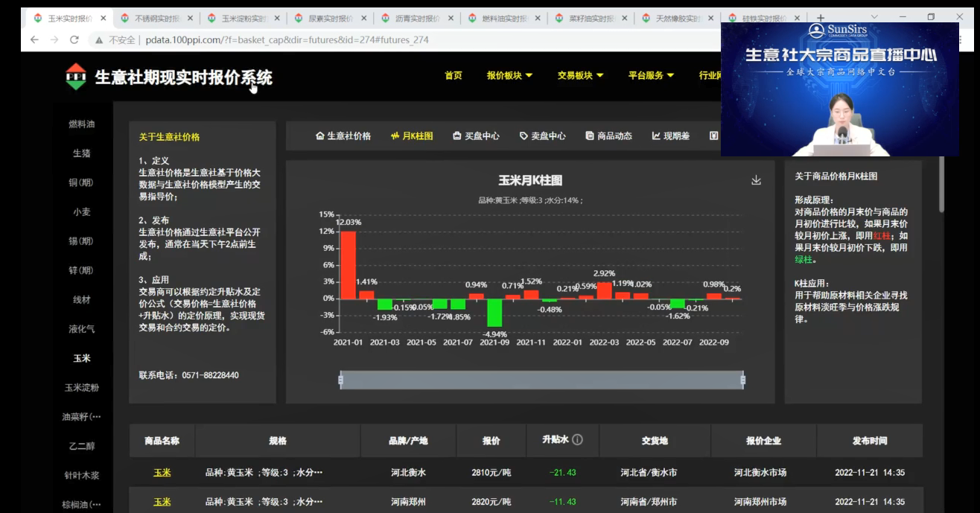The image size is (980, 513).
Task: Select 玉米淀粉 in left commodity list
Action: 81,387
